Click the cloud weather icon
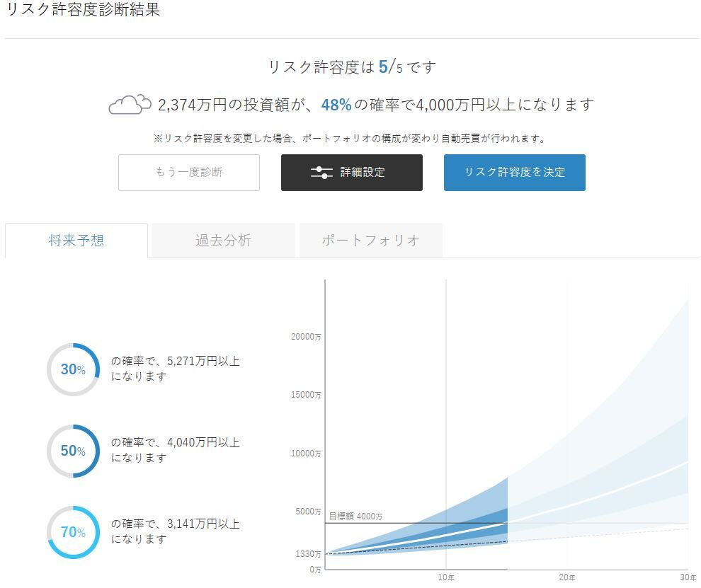 [130, 105]
